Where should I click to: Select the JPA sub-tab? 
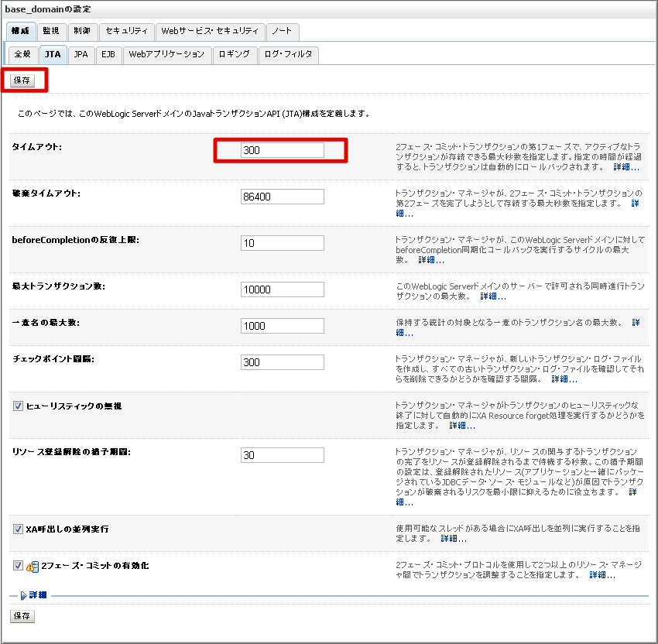tap(81, 54)
